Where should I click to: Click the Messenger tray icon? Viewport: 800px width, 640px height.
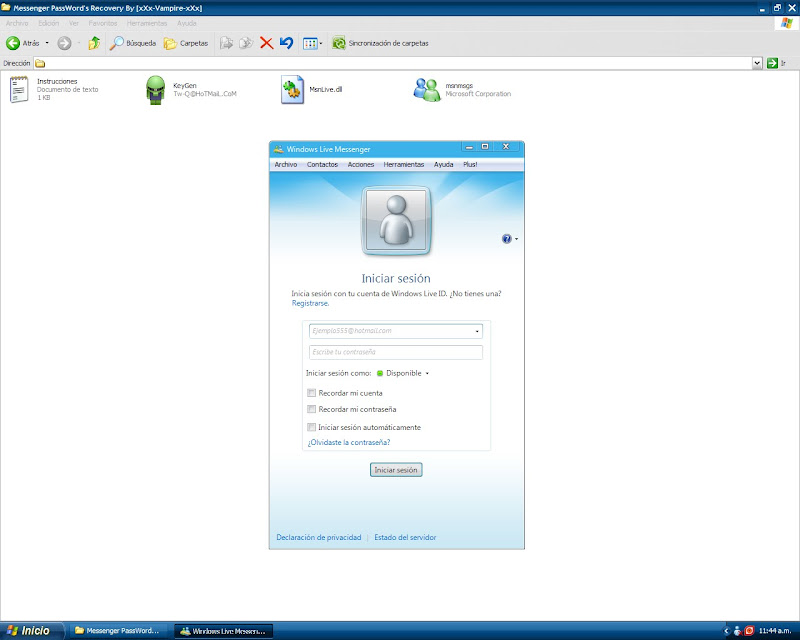[x=737, y=631]
